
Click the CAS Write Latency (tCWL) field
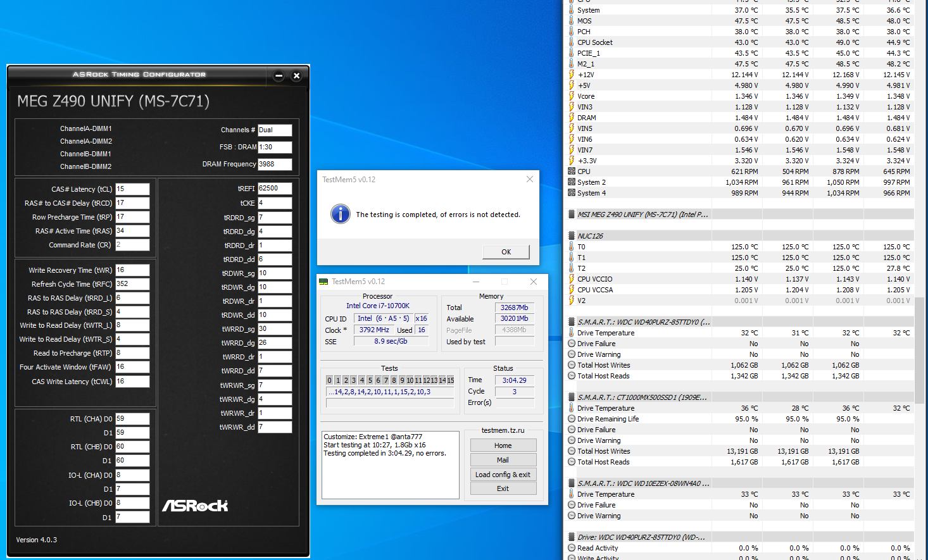click(132, 382)
